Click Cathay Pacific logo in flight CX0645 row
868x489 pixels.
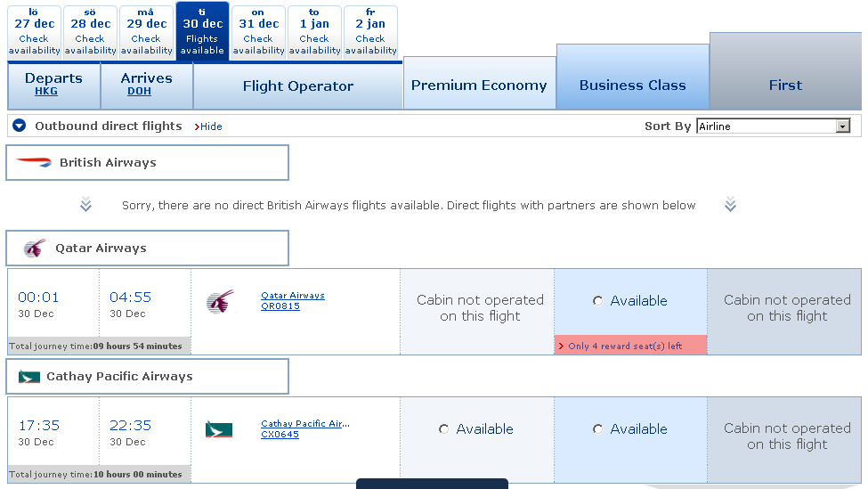coord(219,429)
